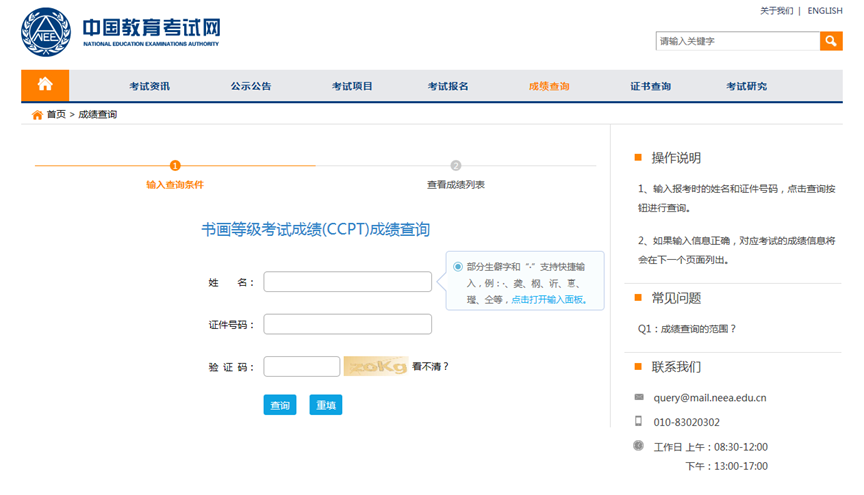Open the 考试资讯 menu
The width and height of the screenshot is (864, 495).
click(x=149, y=86)
